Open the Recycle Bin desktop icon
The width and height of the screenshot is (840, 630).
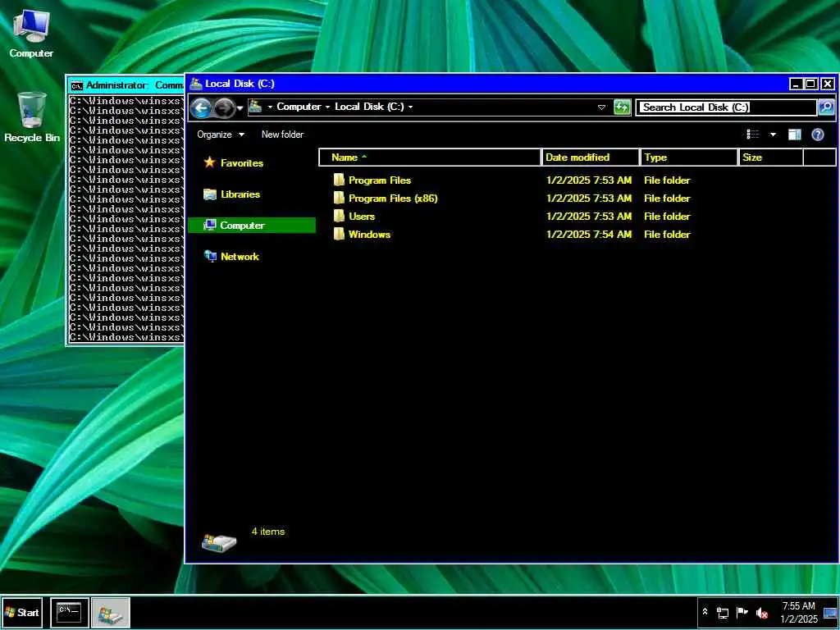click(x=32, y=116)
